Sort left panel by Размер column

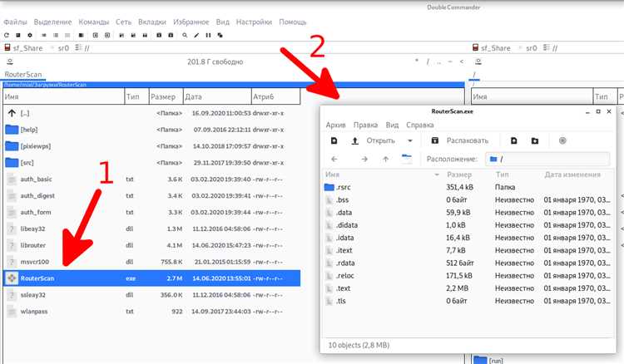coord(166,96)
